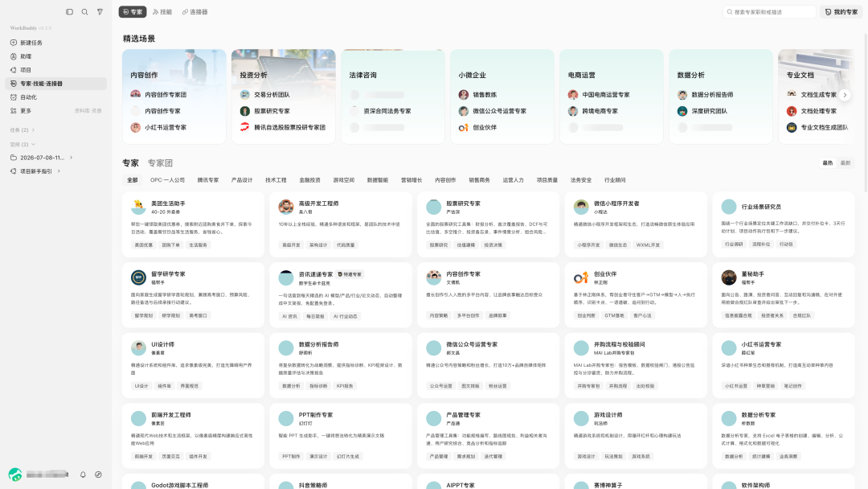
Task: Click the 董秘助手 avatar
Action: coord(728,277)
